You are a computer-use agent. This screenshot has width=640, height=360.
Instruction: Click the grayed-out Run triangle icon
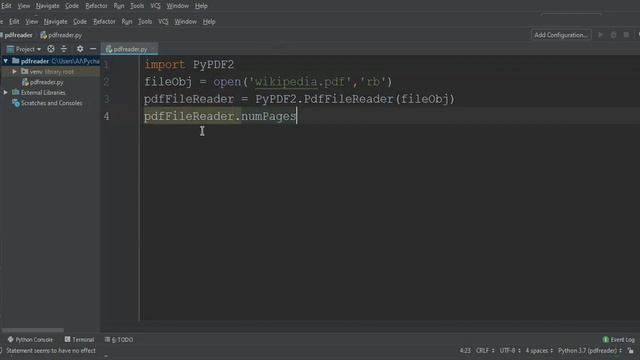point(600,35)
